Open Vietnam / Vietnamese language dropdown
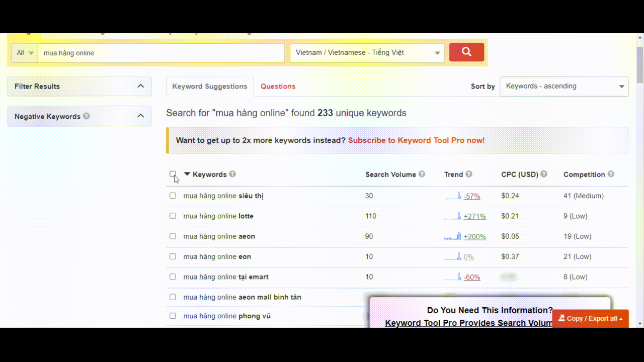This screenshot has height=362, width=644. point(367,53)
